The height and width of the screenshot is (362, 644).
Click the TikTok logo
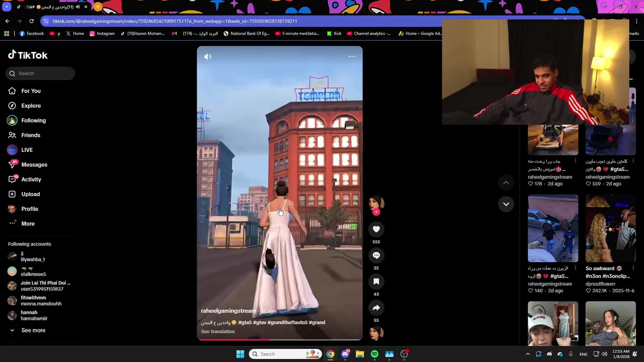(28, 55)
